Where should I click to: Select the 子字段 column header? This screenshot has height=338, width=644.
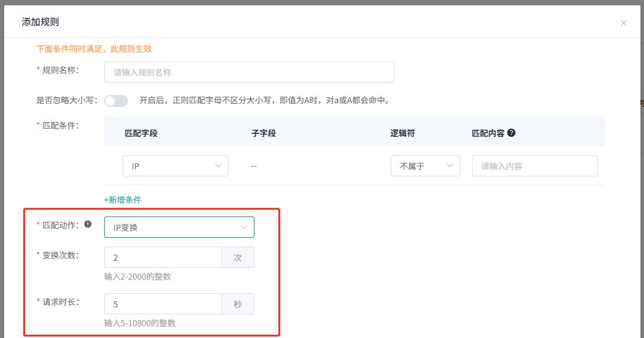tap(263, 133)
